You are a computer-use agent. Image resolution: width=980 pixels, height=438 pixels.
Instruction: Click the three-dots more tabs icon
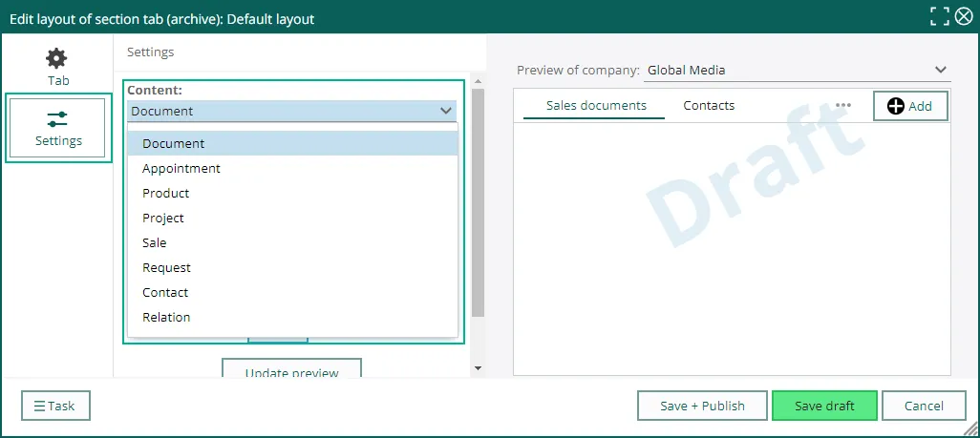pos(842,106)
